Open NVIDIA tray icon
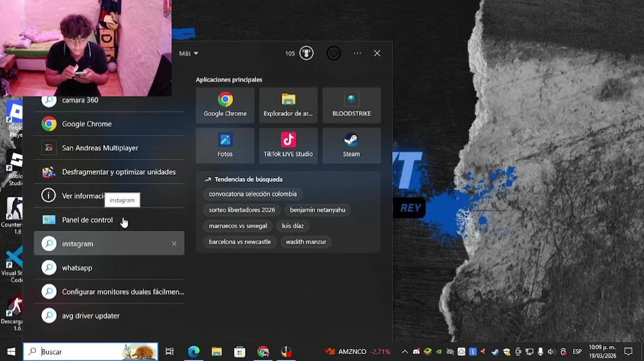644x361 pixels. [x=439, y=351]
